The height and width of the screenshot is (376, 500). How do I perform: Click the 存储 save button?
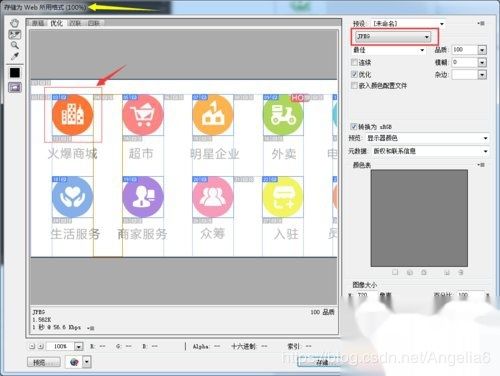[319, 363]
